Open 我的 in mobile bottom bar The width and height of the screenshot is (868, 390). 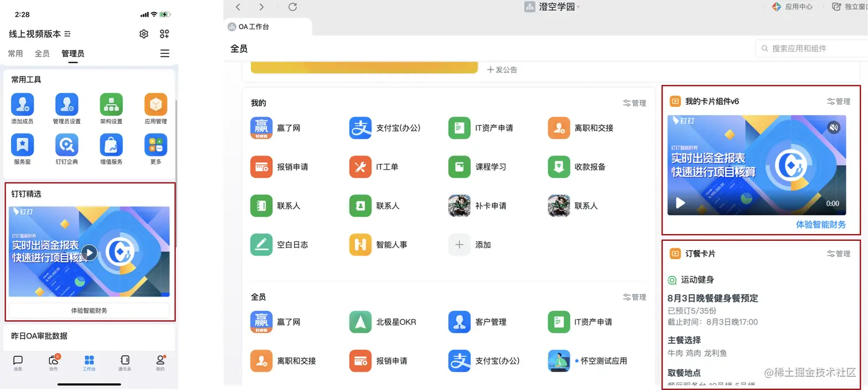(160, 363)
